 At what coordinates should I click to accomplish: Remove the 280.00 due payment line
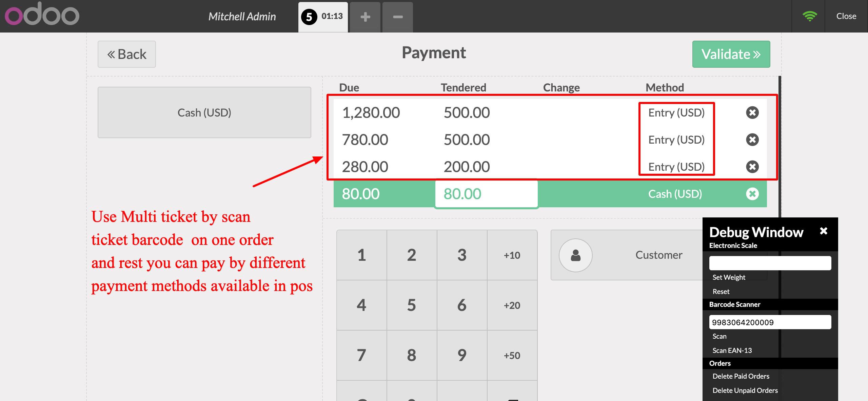[x=752, y=167]
